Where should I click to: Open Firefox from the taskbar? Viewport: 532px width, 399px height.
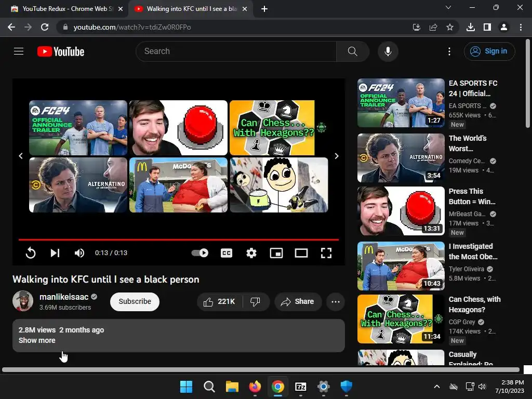(x=255, y=387)
